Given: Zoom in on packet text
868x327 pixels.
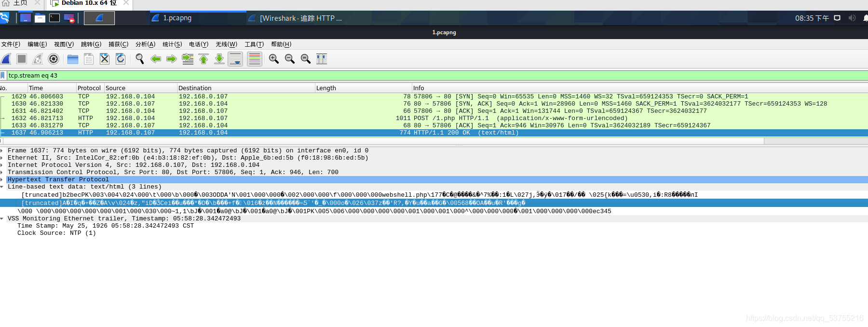Looking at the screenshot, I should tap(274, 59).
